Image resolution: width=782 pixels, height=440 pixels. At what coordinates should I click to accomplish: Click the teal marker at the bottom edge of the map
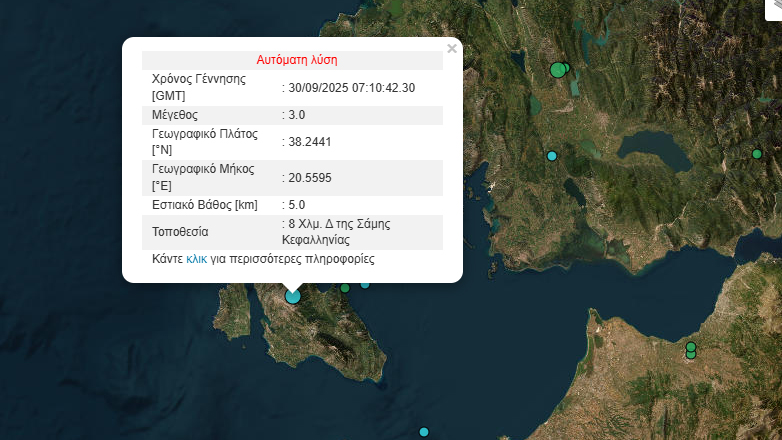(424, 432)
